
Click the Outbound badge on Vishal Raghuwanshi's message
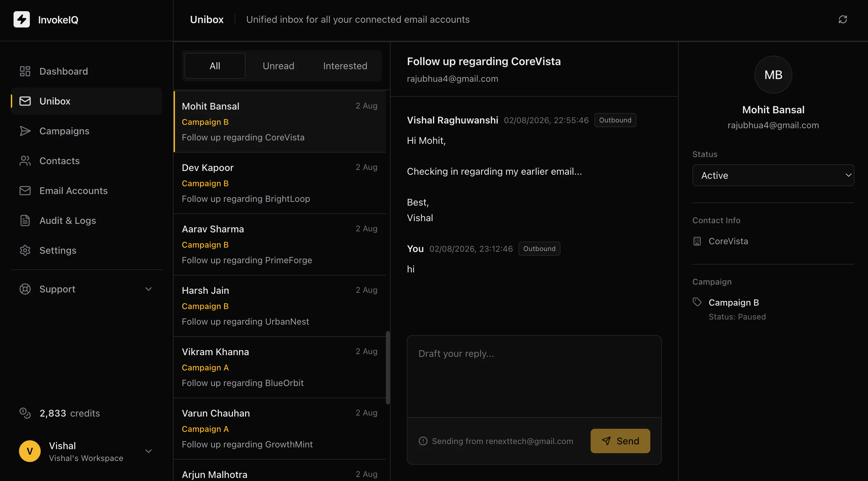(x=615, y=120)
